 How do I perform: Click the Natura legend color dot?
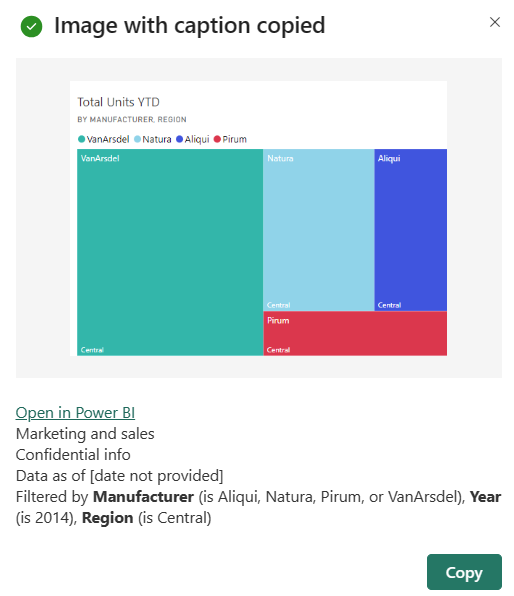[x=137, y=139]
